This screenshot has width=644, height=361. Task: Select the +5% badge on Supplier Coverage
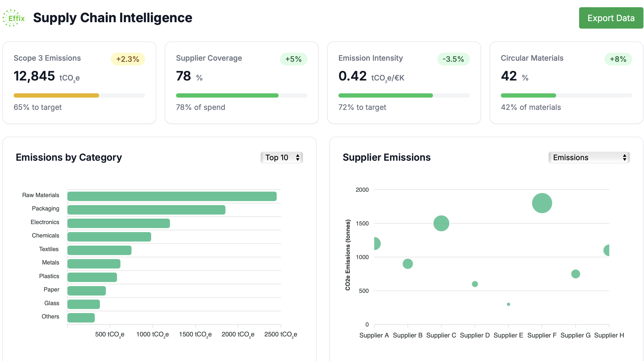(293, 59)
